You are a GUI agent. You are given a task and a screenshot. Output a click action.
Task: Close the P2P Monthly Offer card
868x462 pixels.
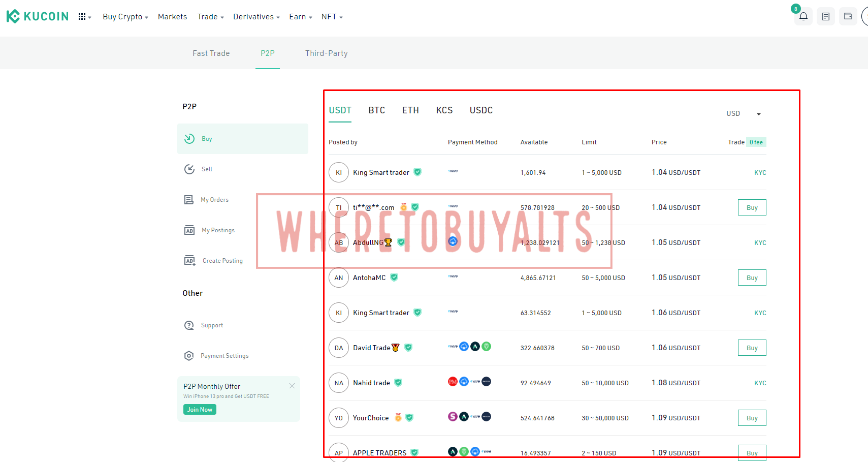click(x=292, y=386)
